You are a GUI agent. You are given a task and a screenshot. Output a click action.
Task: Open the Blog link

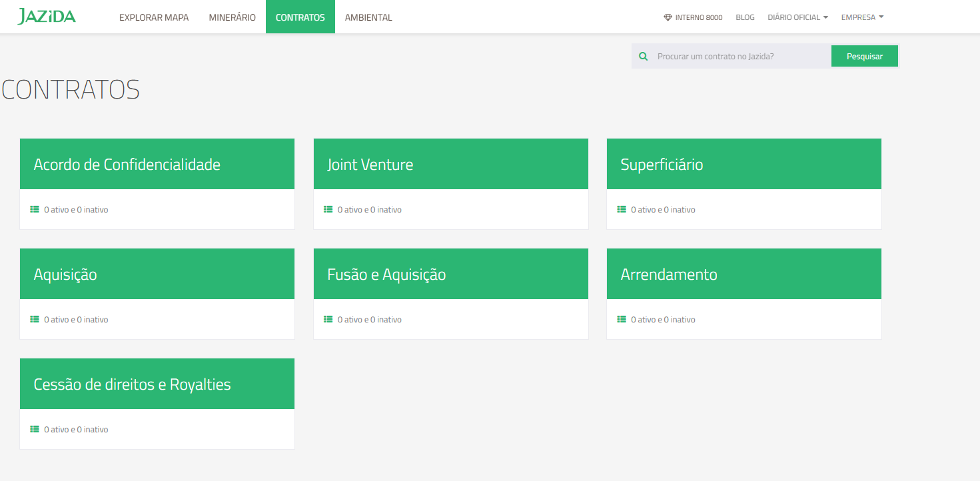point(745,17)
